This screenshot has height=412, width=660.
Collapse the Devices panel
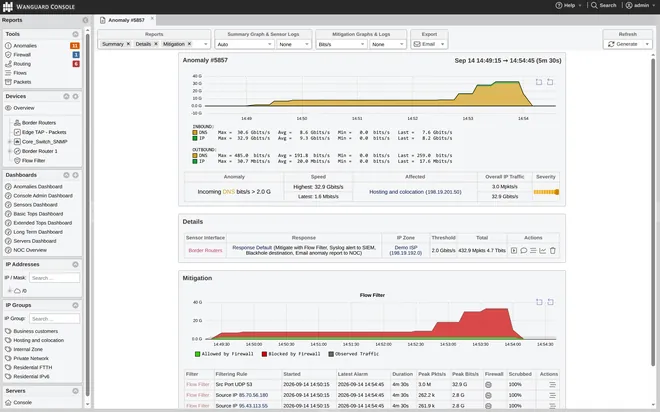(66, 96)
